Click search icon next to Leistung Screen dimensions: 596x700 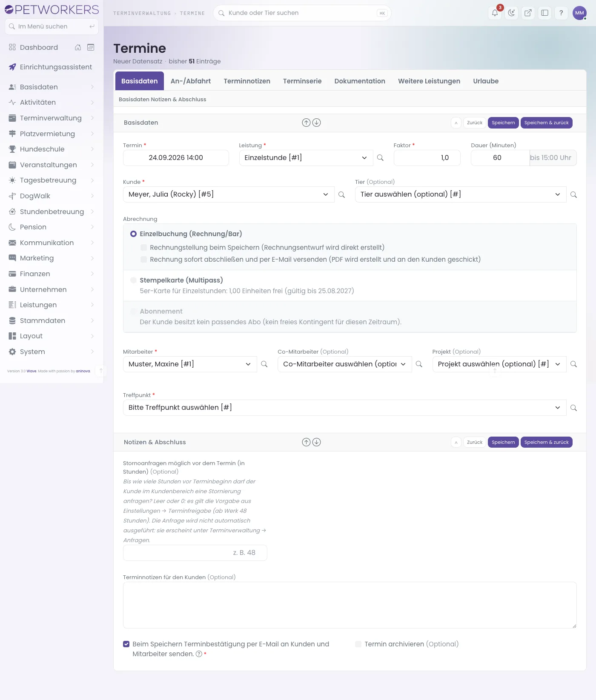click(x=380, y=158)
